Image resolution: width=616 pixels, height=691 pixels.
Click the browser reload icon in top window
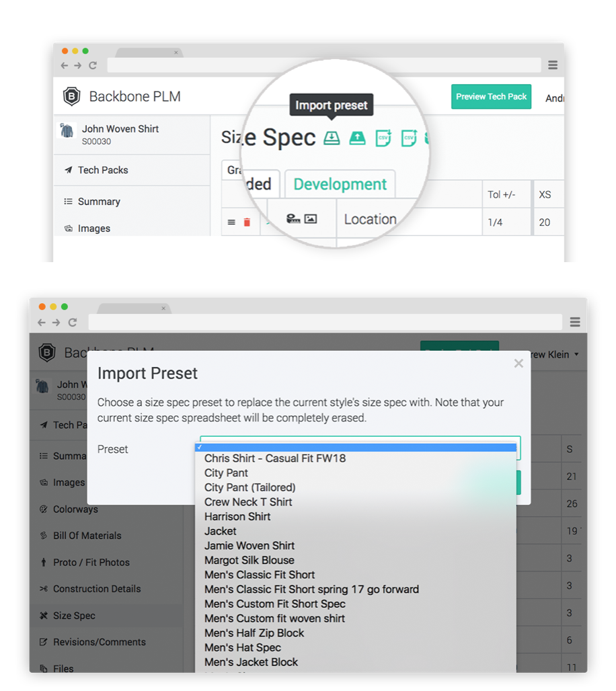[x=93, y=65]
